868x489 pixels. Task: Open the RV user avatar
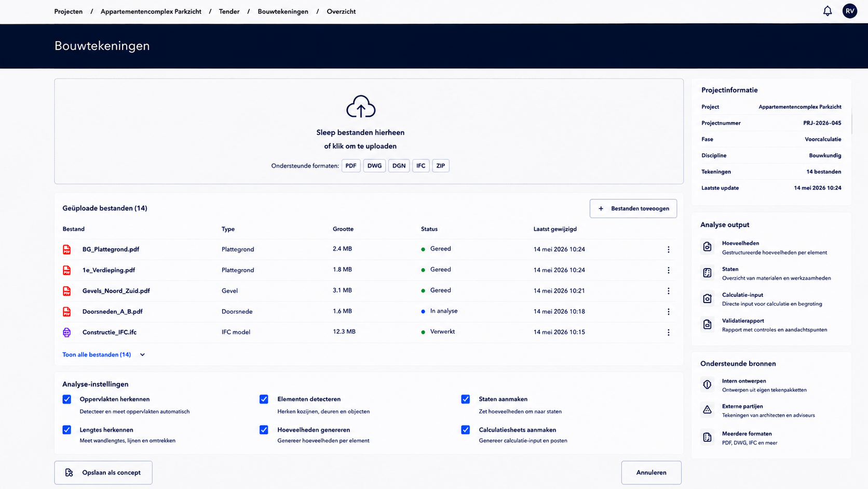coord(850,11)
